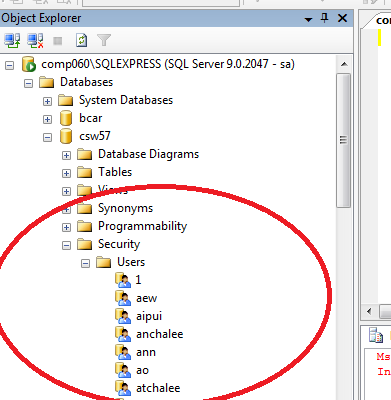Select the aipui user name
Screen dimensions: 391x400
click(x=149, y=316)
